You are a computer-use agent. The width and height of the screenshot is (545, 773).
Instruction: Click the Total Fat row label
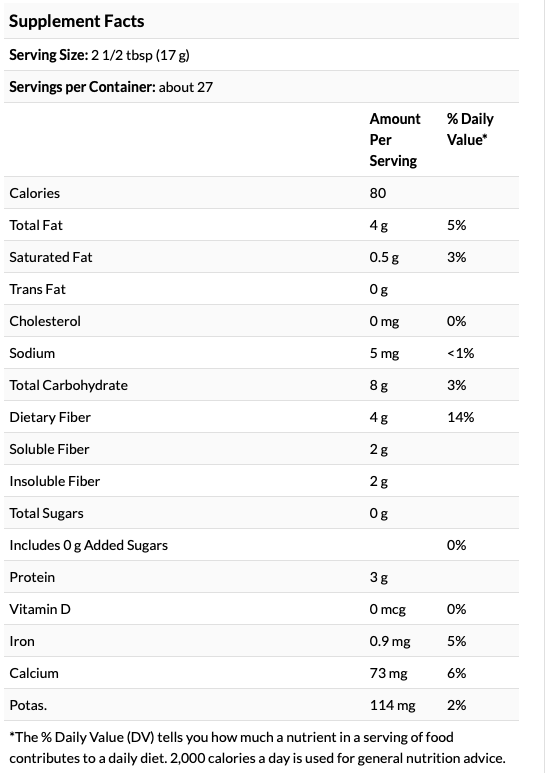(36, 225)
